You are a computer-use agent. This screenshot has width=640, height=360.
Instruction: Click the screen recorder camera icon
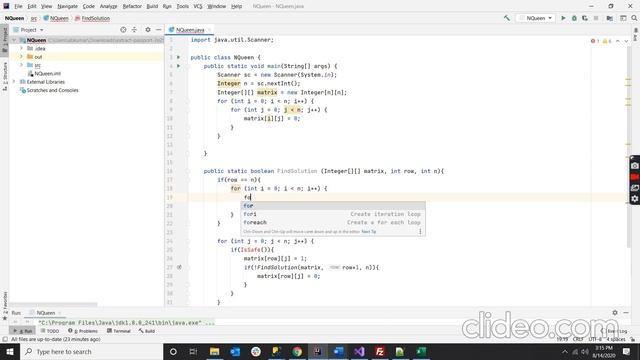tap(635, 166)
